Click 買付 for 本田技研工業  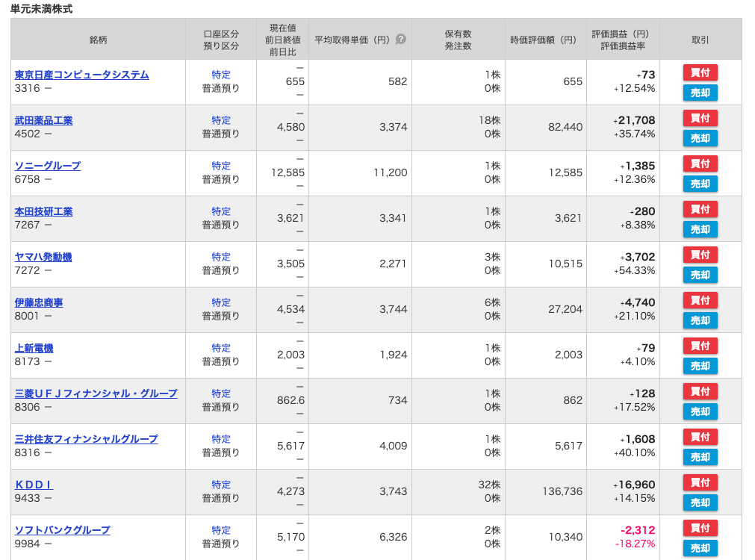(700, 210)
